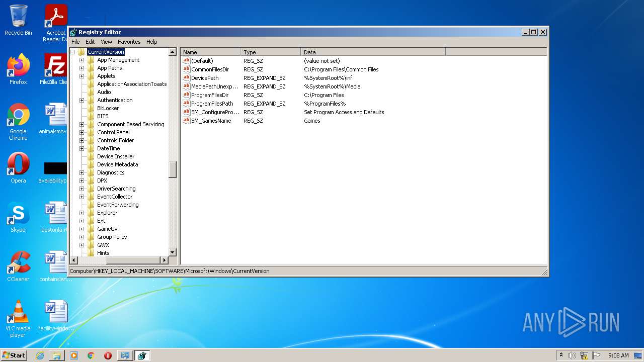The image size is (644, 362).
Task: Select the VLC media player desktop icon
Action: 18,319
